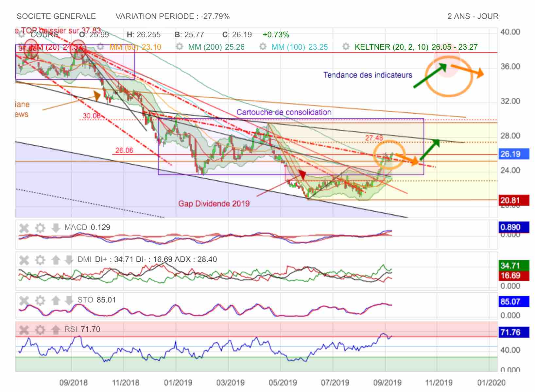This screenshot has width=535, height=392.
Task: Click the Gap Dividende 2019 annotation
Action: pos(214,204)
